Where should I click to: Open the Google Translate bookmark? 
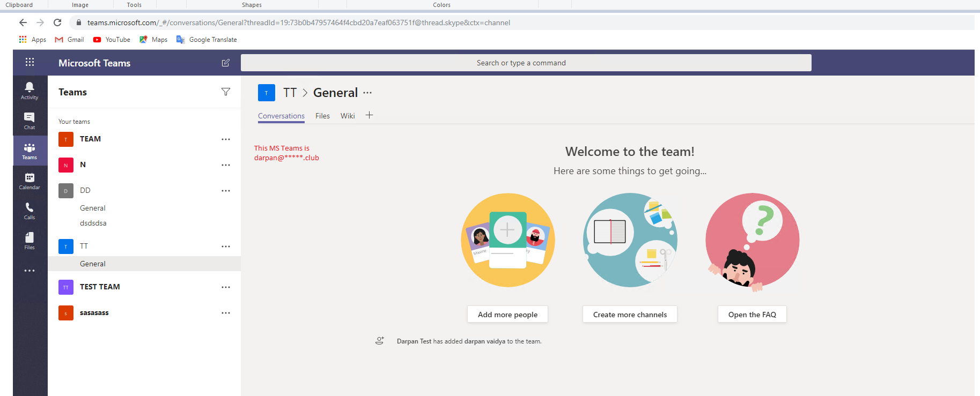coord(207,40)
